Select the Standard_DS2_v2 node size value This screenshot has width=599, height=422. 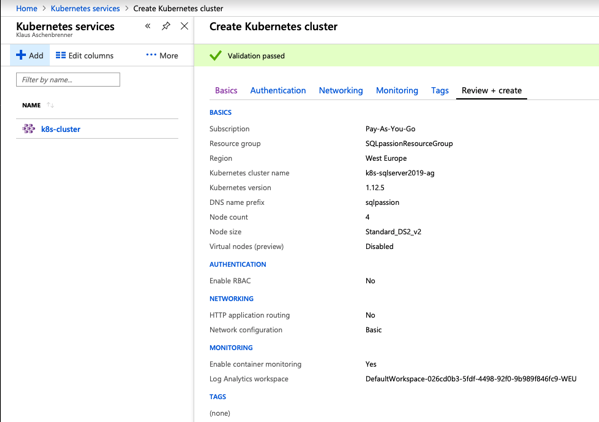(x=393, y=232)
